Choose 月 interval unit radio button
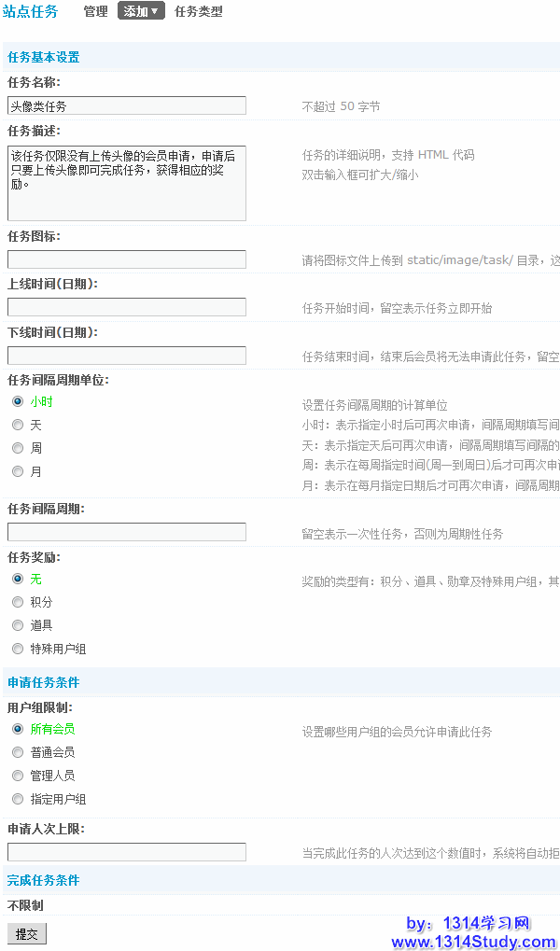This screenshot has height=951, width=560. click(18, 471)
